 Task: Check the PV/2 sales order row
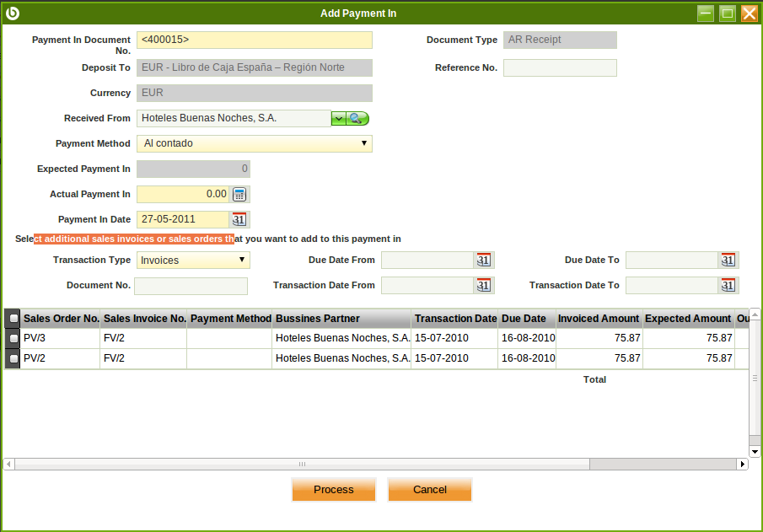click(x=13, y=358)
